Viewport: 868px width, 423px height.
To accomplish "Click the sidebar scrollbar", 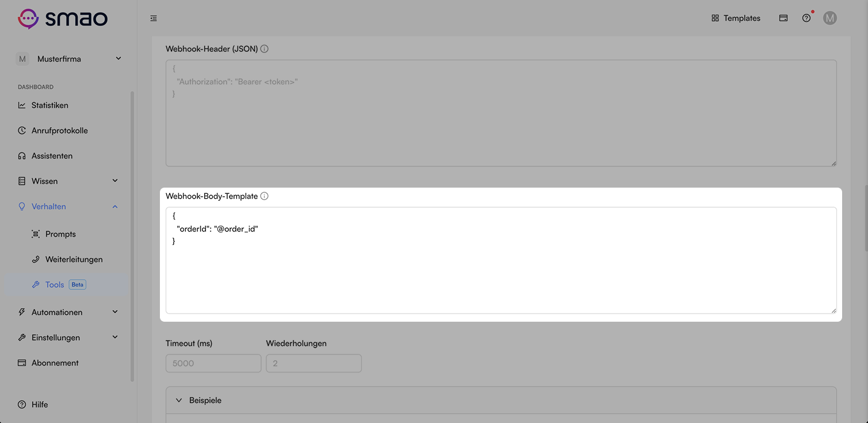I will [x=132, y=236].
